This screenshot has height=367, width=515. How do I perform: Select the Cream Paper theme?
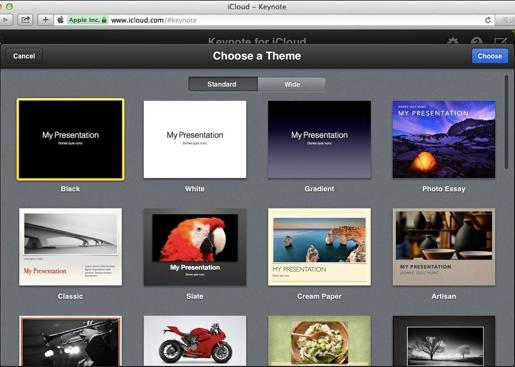click(319, 247)
